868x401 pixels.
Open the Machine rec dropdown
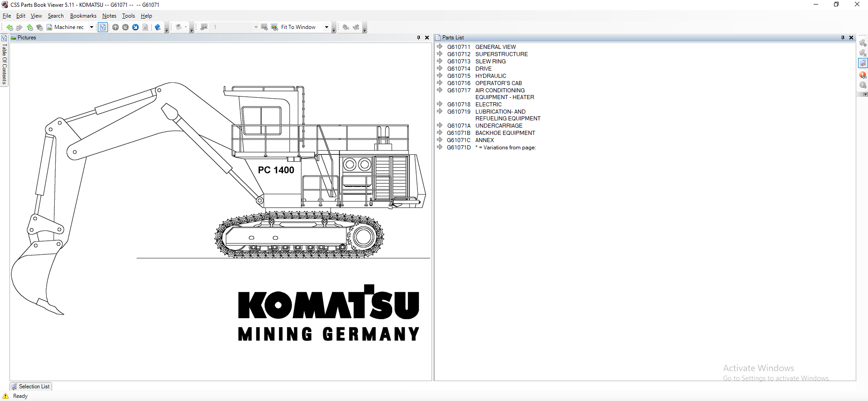click(91, 27)
